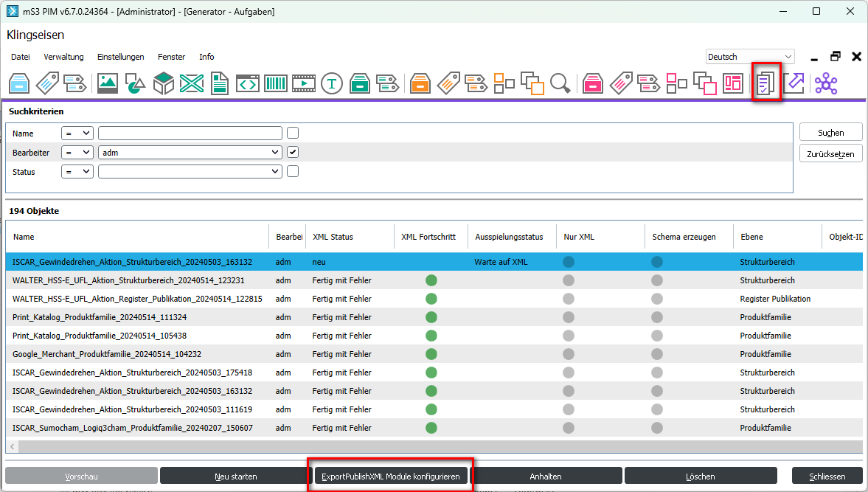Toggle the Status filter checkbox
Viewport: 868px width, 492px height.
point(292,171)
